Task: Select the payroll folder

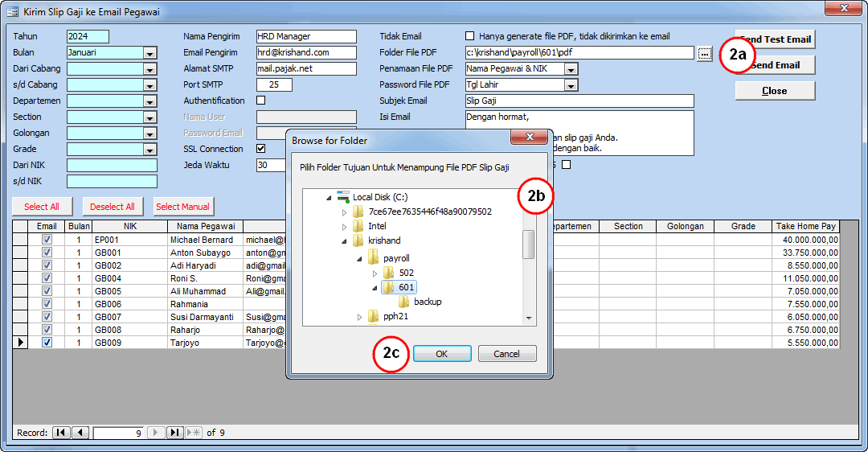Action: (x=396, y=258)
